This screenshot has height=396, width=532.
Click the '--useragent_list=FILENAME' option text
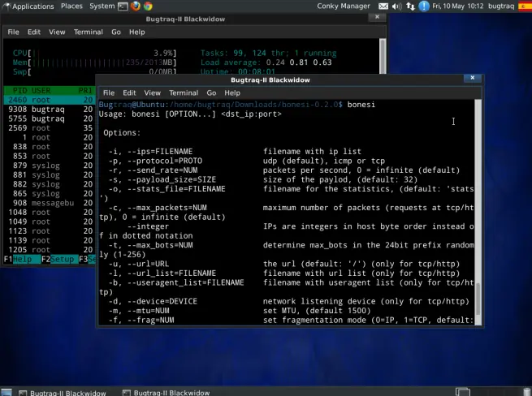click(x=185, y=282)
